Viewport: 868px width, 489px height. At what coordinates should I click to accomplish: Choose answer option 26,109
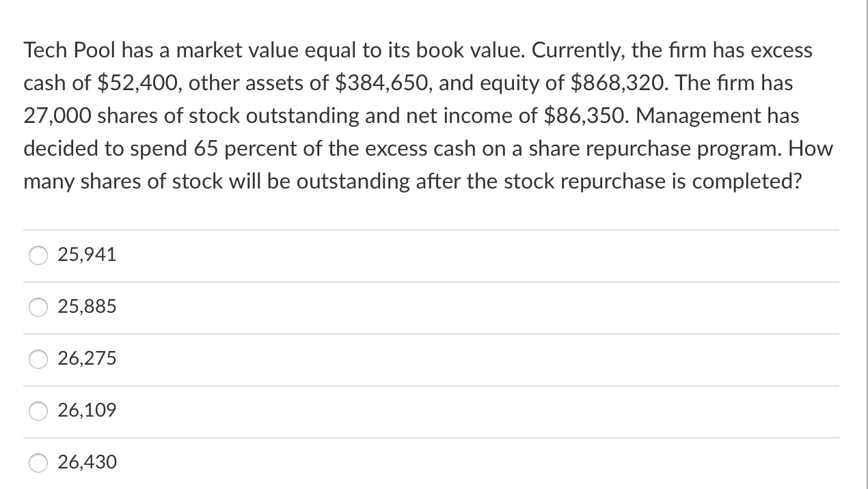point(87,410)
